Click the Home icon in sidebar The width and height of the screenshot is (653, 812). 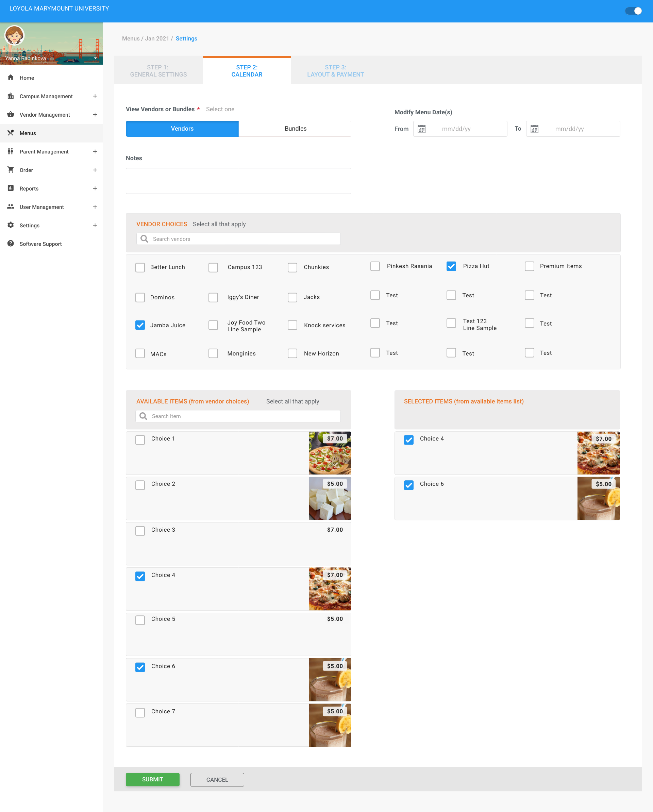[x=11, y=78]
